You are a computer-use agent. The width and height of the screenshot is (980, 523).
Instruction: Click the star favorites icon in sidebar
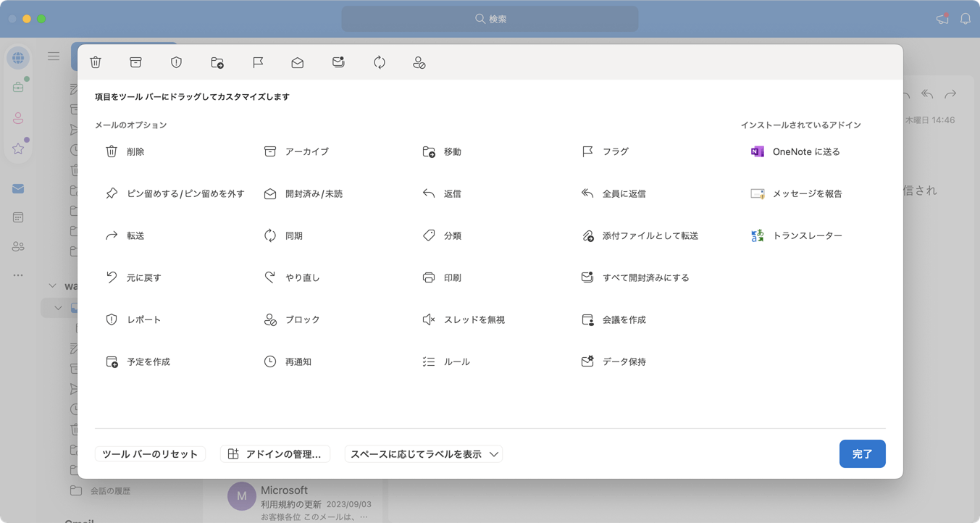click(x=18, y=148)
